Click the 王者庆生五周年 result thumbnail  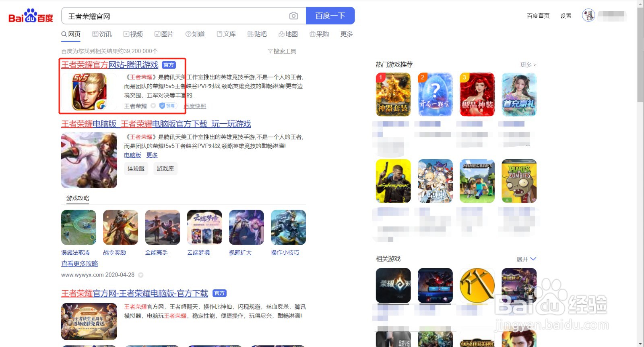coord(89,322)
